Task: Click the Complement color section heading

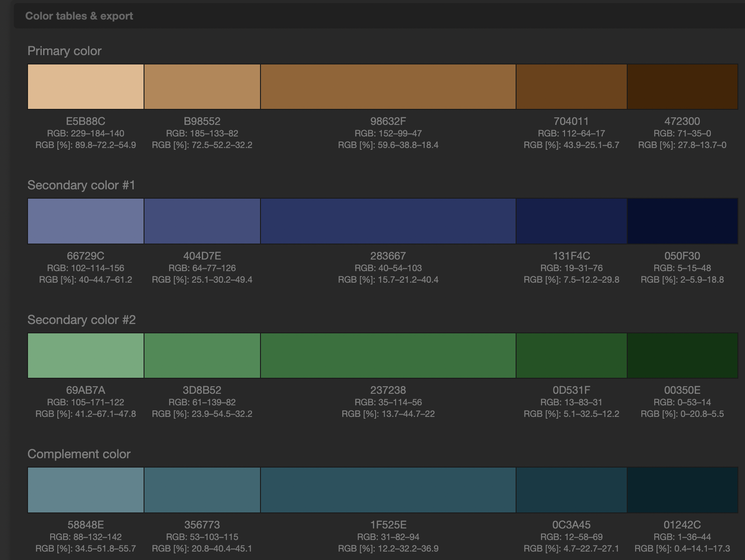Action: (79, 454)
